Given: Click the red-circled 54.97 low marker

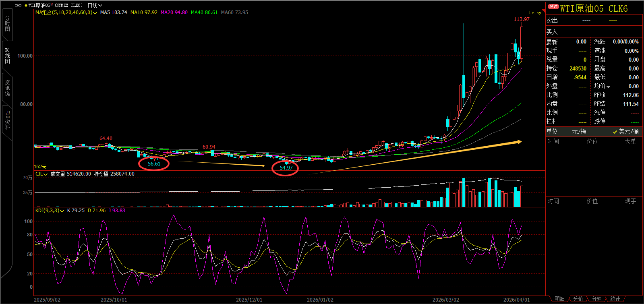Looking at the screenshot, I should pos(286,168).
